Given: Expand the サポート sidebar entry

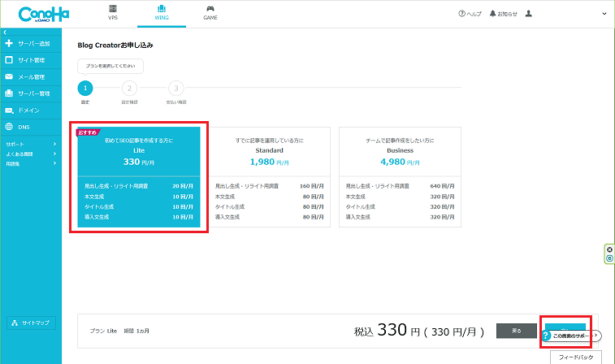Looking at the screenshot, I should [x=31, y=145].
